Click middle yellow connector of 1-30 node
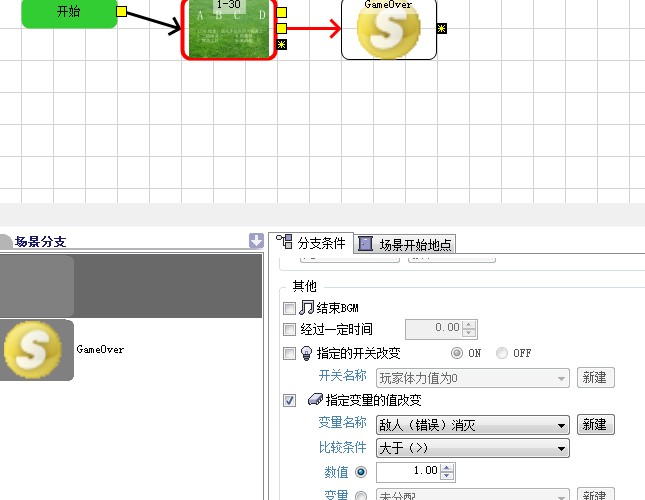The width and height of the screenshot is (645, 500). click(281, 28)
